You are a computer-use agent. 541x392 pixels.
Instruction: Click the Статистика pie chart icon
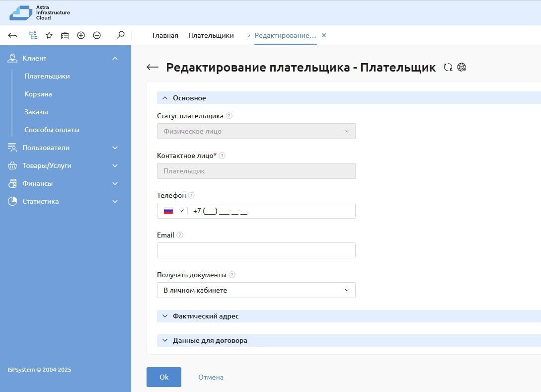click(12, 201)
